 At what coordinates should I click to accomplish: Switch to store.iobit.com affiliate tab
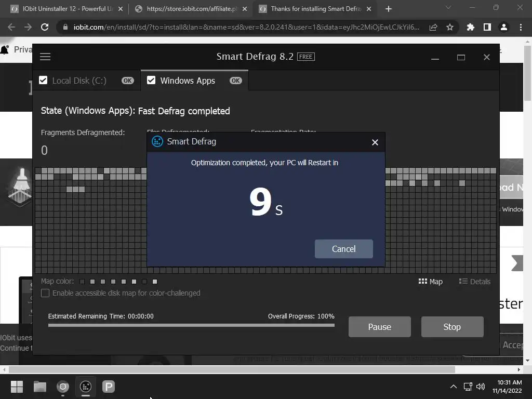click(192, 9)
